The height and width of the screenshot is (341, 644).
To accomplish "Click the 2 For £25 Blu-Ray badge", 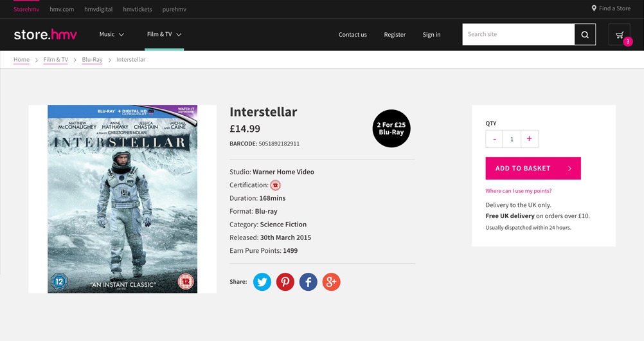I will (x=391, y=128).
